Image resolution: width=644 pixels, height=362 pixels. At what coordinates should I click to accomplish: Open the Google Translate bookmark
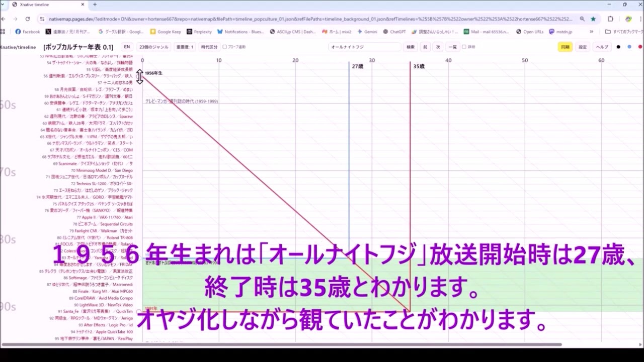121,31
